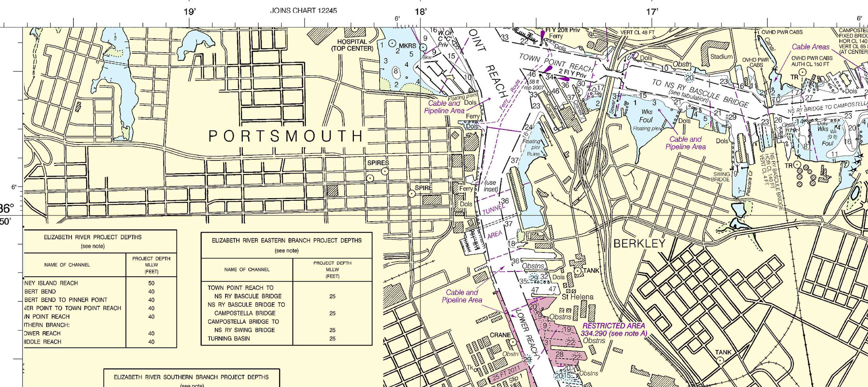Select the LOWER REACH channel label
The image size is (868, 387).
coord(528,333)
